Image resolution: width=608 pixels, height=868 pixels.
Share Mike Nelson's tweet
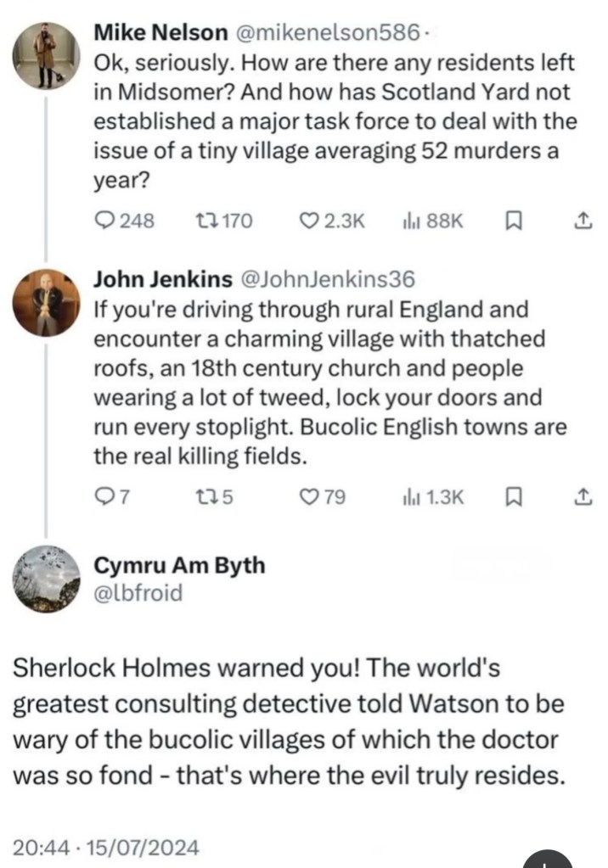point(583,221)
